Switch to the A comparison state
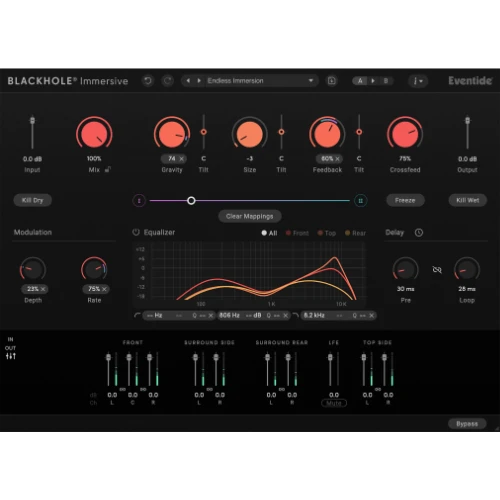This screenshot has height=500, width=500. (x=360, y=81)
